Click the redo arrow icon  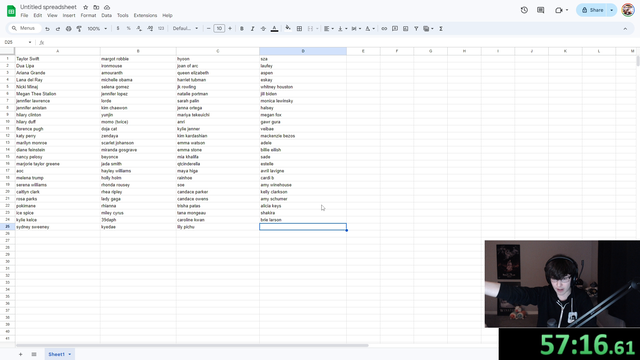coord(58,29)
